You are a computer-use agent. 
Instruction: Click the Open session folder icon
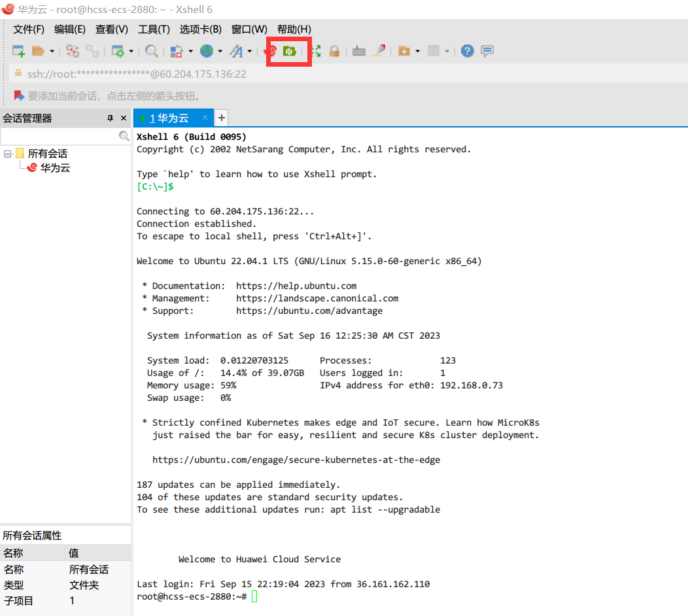point(38,51)
